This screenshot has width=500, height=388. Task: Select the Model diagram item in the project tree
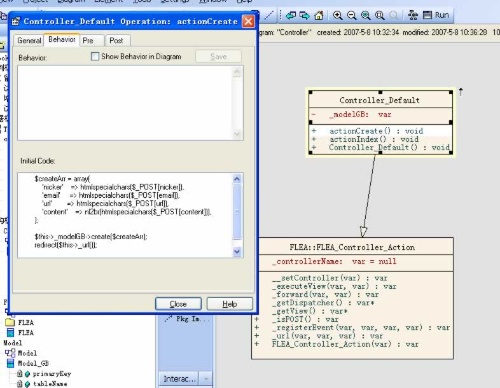click(27, 353)
